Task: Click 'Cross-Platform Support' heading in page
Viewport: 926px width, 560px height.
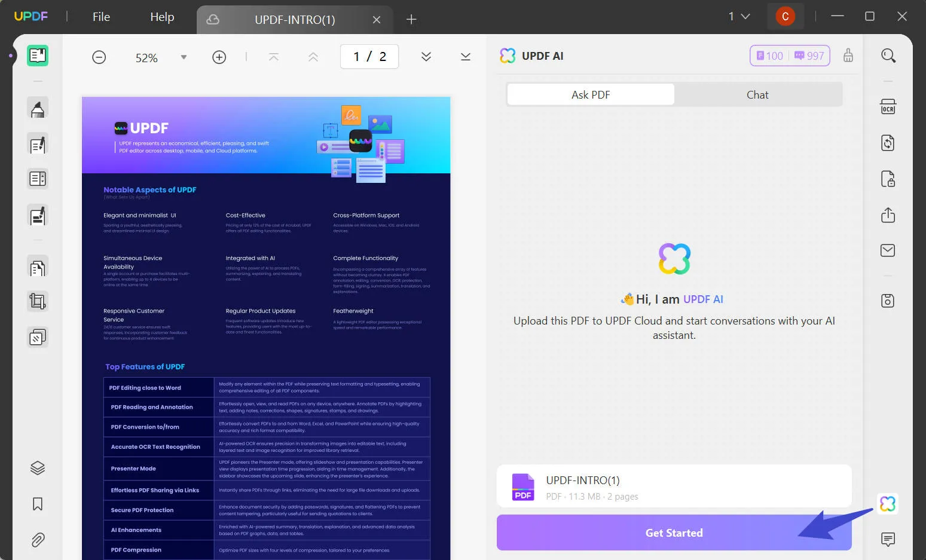Action: pyautogui.click(x=366, y=215)
